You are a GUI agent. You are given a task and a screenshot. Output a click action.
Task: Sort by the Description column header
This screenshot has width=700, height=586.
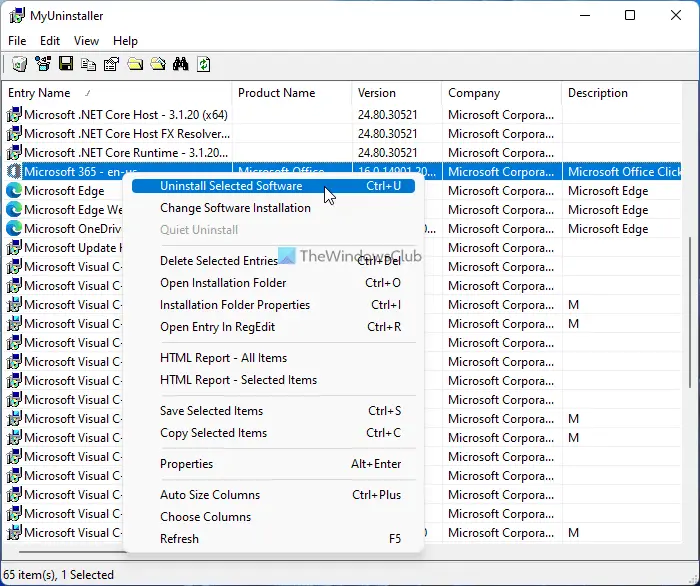(x=622, y=93)
